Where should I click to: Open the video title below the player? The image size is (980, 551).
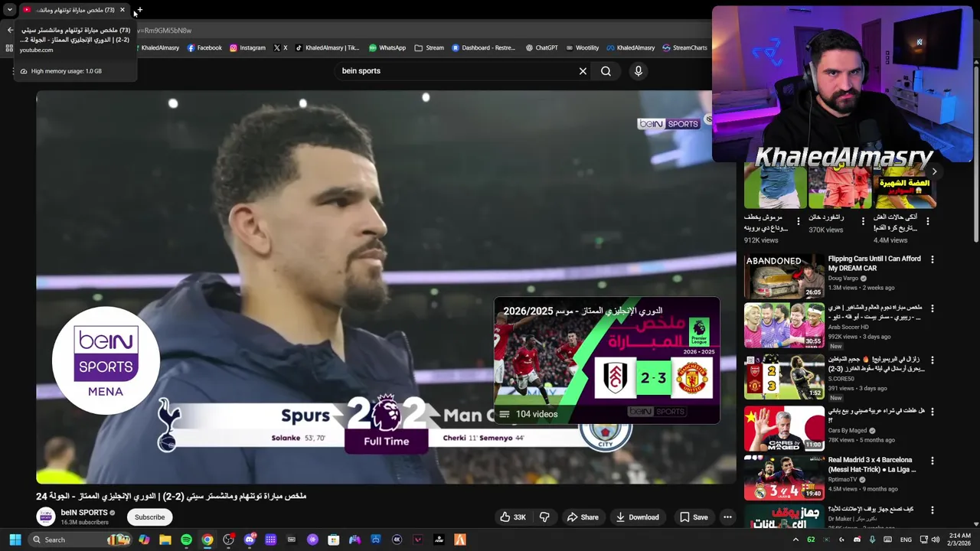pyautogui.click(x=171, y=496)
